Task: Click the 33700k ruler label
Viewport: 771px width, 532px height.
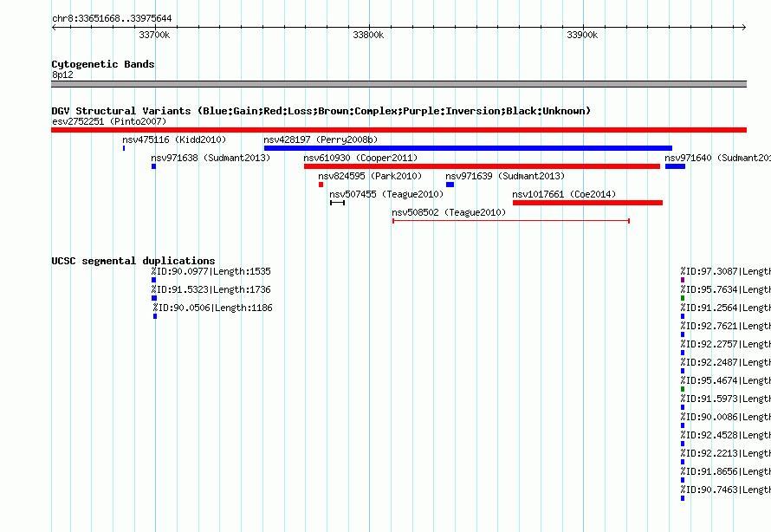Action: point(154,35)
